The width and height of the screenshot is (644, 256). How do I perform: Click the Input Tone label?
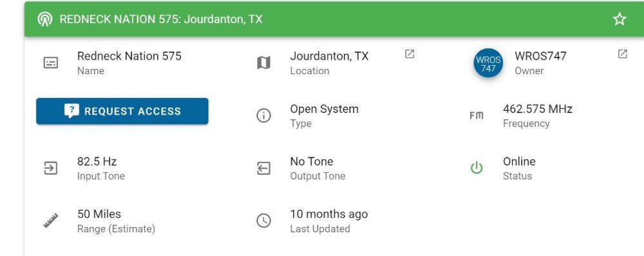[x=101, y=176]
